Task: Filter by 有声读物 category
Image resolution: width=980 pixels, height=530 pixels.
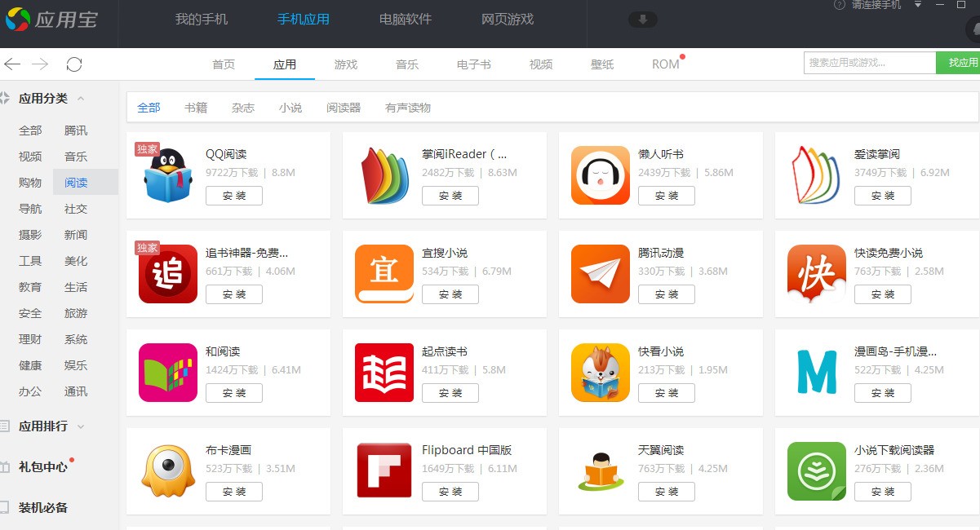Action: click(x=408, y=108)
